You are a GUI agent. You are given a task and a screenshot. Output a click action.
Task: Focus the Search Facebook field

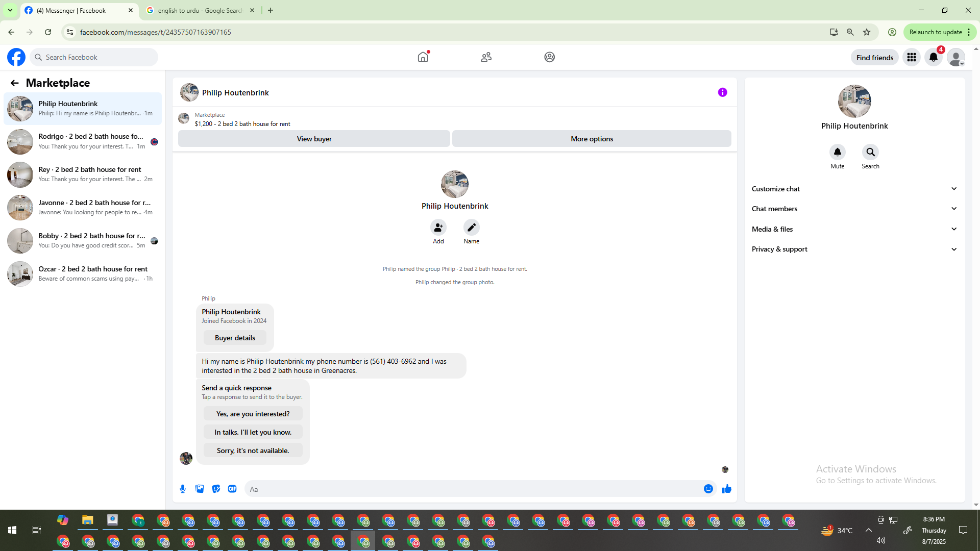[94, 57]
